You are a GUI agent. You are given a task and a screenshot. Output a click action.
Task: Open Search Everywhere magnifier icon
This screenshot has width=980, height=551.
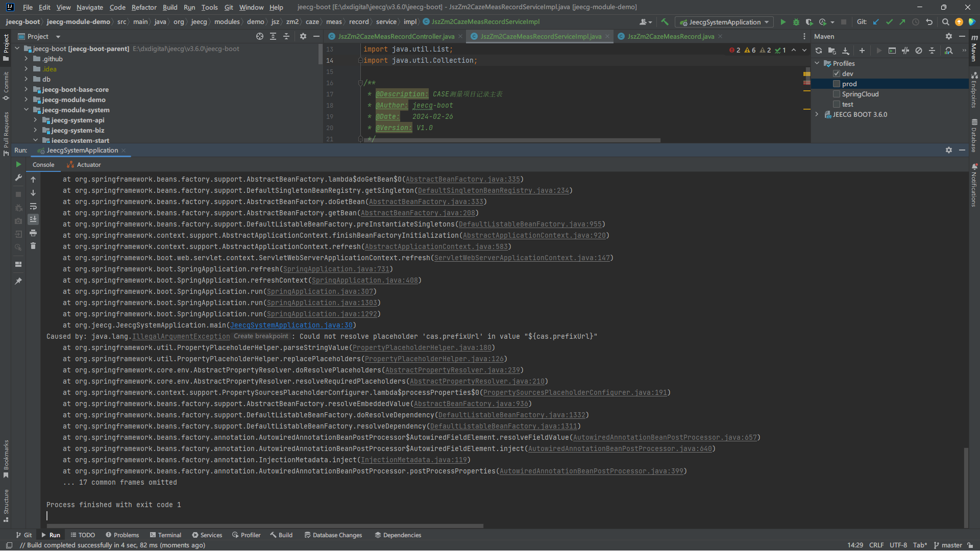[945, 22]
